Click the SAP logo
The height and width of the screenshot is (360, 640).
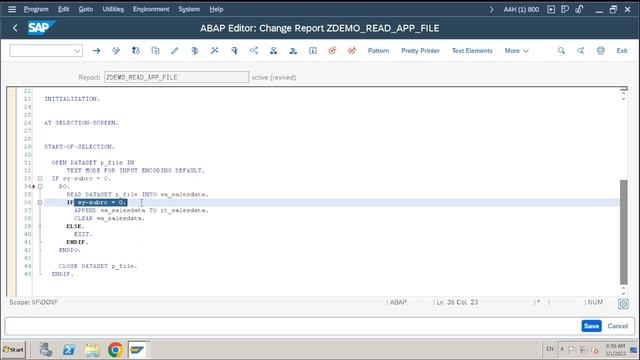pos(41,28)
